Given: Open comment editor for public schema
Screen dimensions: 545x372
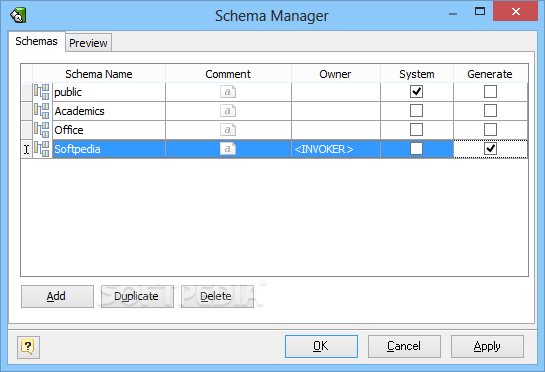Looking at the screenshot, I should (228, 92).
